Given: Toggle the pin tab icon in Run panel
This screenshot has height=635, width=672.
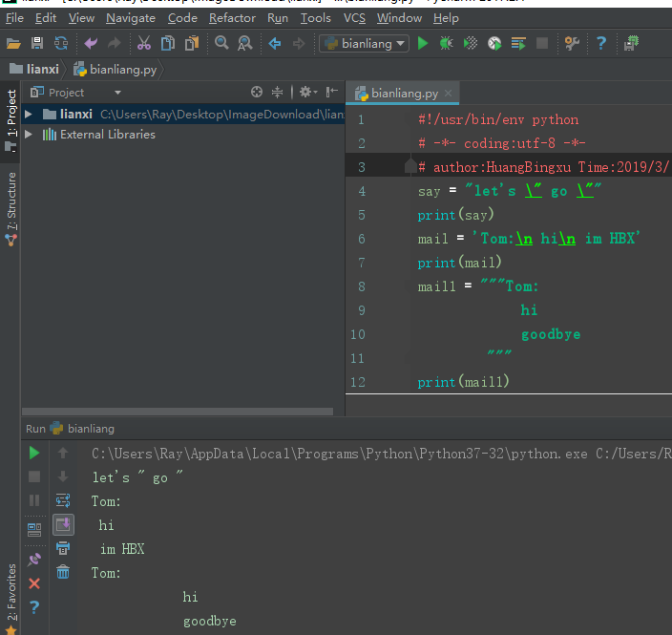Looking at the screenshot, I should pyautogui.click(x=34, y=560).
